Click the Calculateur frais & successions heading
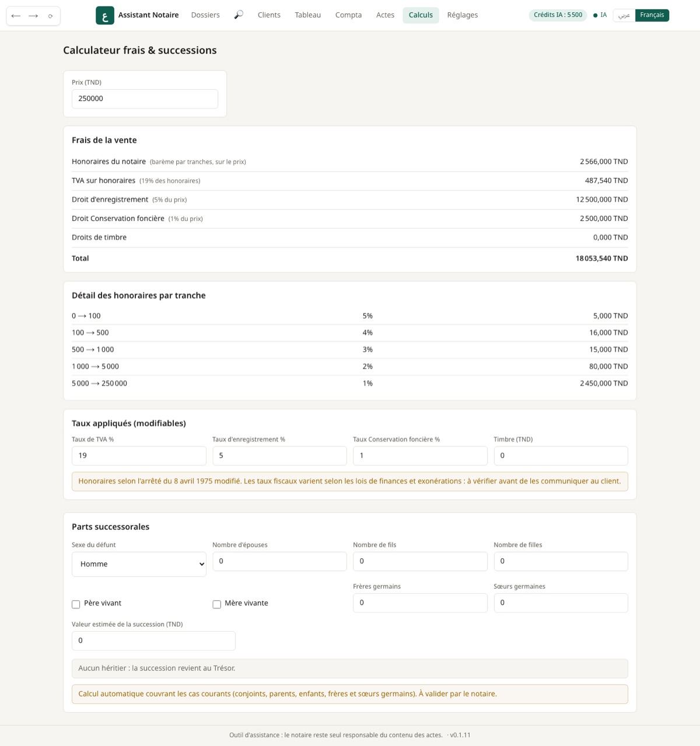The height and width of the screenshot is (746, 700). coord(140,50)
